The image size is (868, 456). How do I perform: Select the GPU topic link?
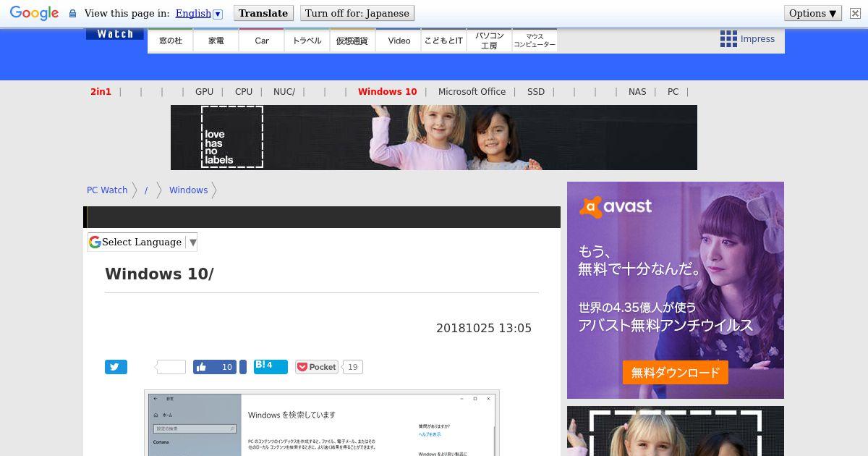coord(204,92)
